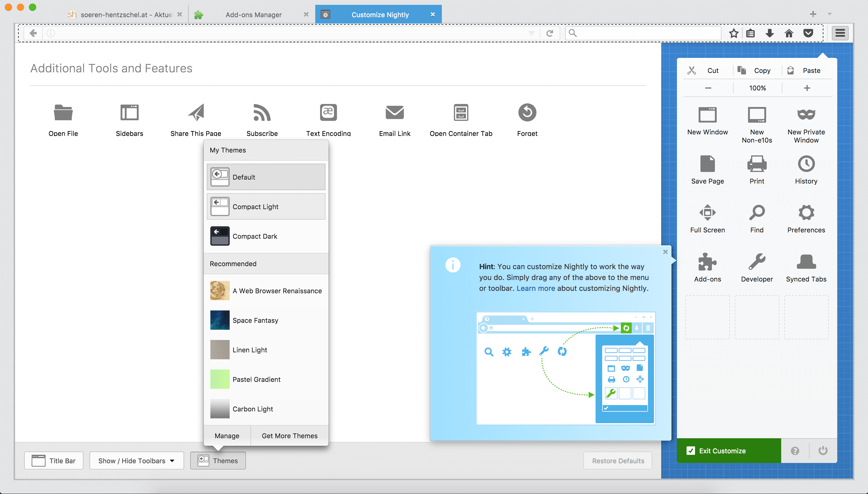Choose the Linen Light theme

(266, 350)
